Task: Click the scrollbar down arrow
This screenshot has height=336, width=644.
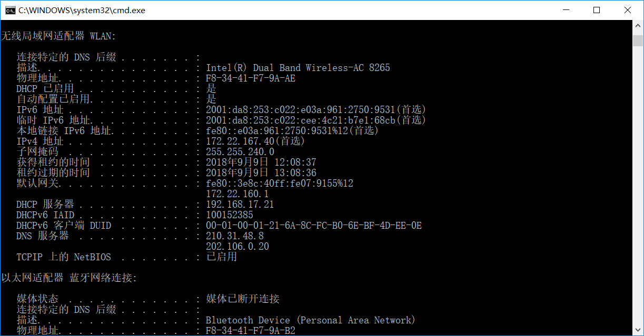Action: 638,331
